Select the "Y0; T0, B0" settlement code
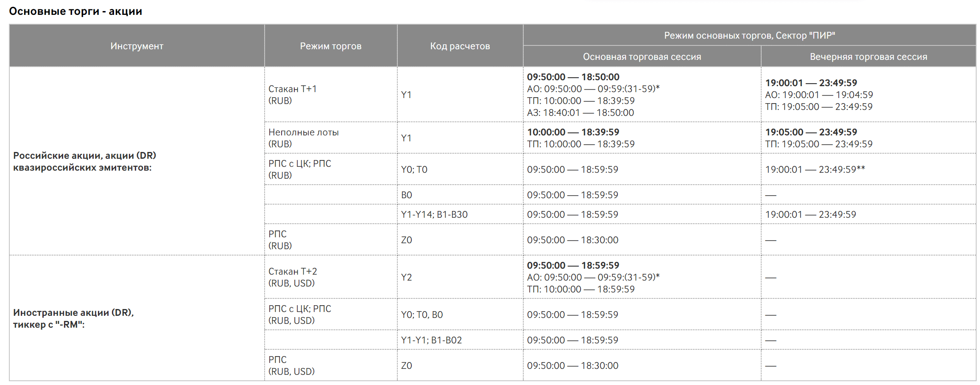 click(x=422, y=315)
